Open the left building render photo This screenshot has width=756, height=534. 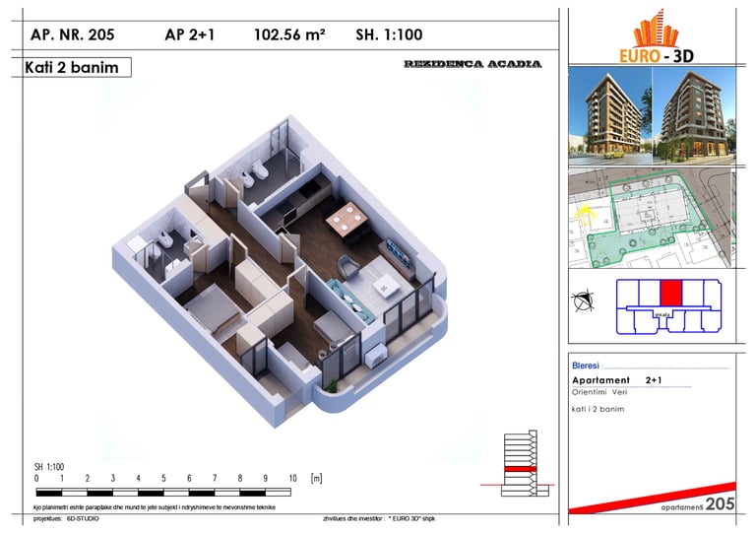point(610,115)
